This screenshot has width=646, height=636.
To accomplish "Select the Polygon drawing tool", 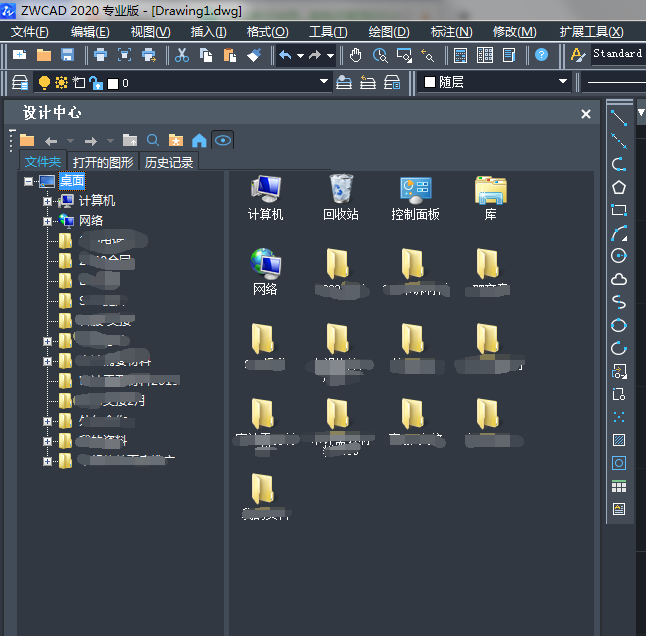I will click(619, 187).
